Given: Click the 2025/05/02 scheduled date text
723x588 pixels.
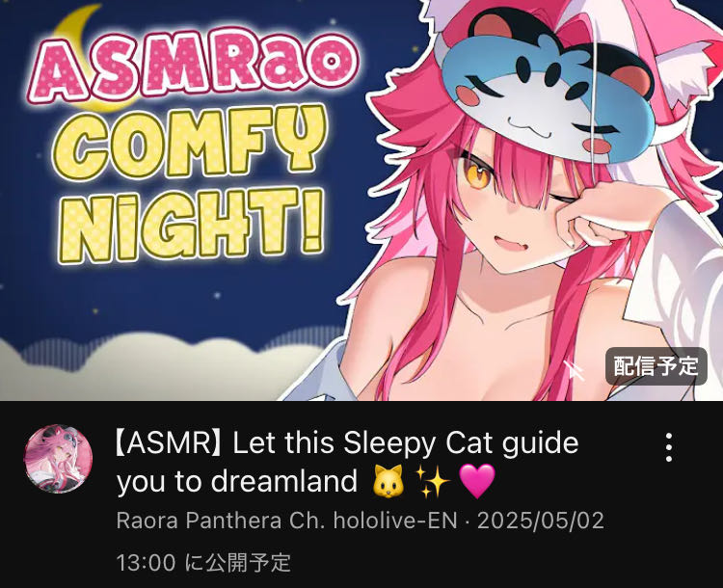Looking at the screenshot, I should click(x=541, y=521).
